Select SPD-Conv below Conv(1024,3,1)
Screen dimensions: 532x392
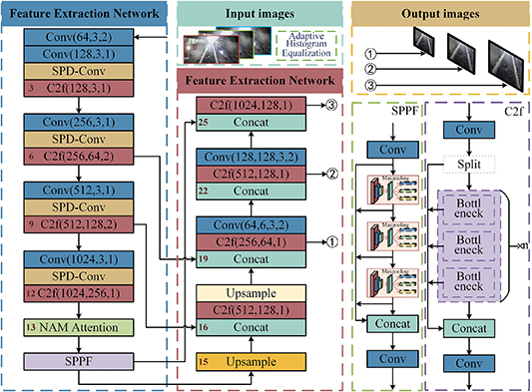(79, 276)
